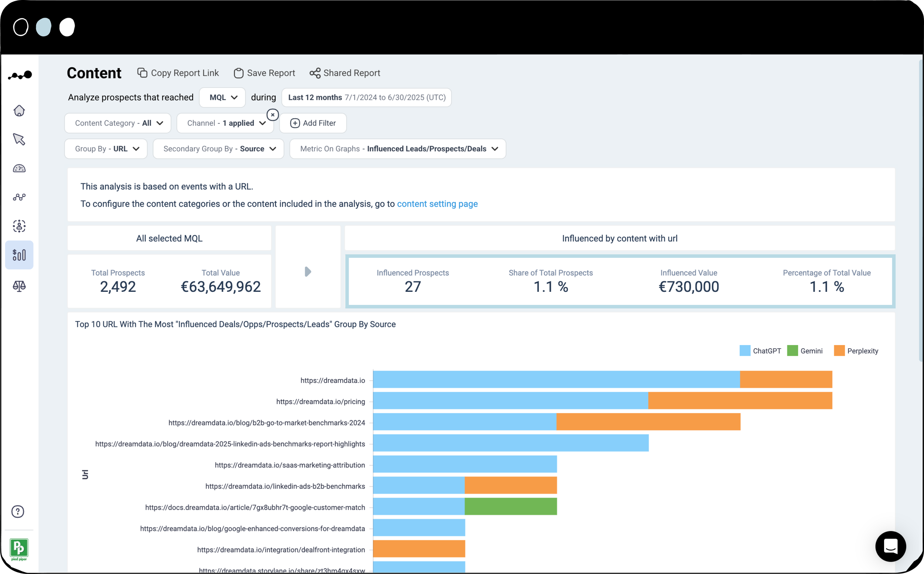Click the blue bar for saas-marketing-attribution
The height and width of the screenshot is (574, 924).
click(x=465, y=464)
